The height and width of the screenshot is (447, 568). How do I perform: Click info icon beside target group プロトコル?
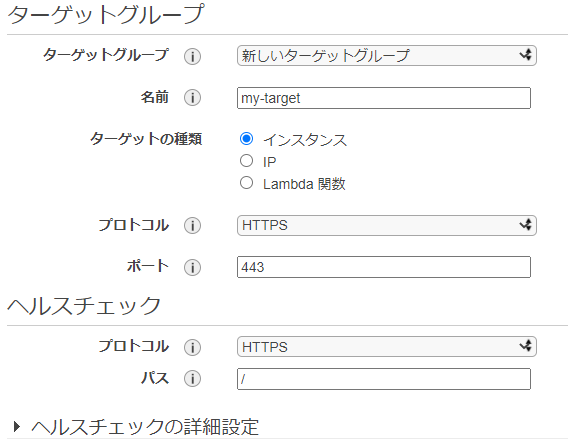[192, 226]
